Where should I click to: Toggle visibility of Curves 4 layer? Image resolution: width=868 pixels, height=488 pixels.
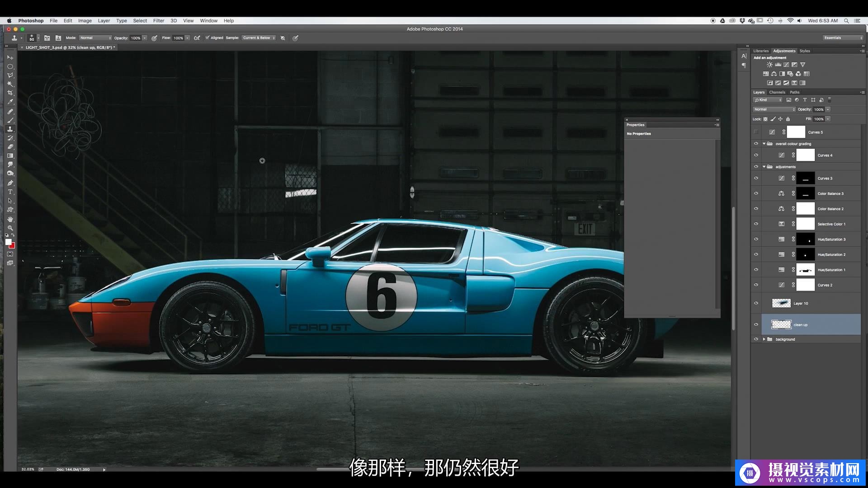756,155
